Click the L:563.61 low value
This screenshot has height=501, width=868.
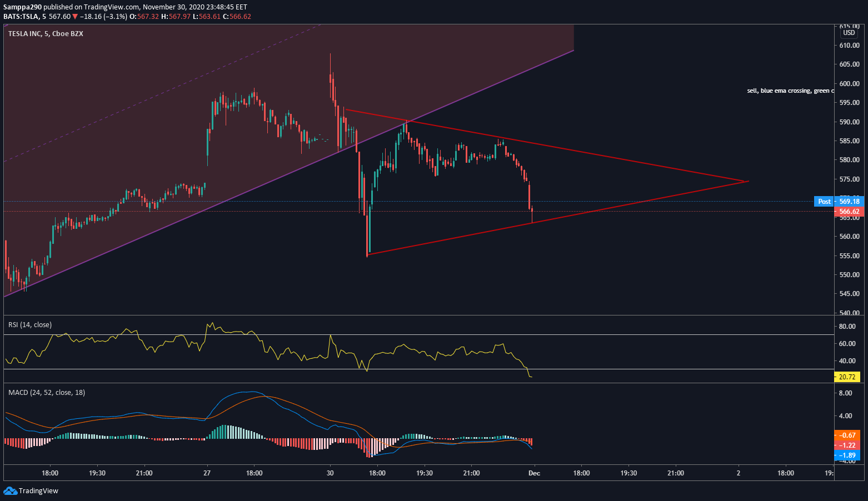coord(207,16)
